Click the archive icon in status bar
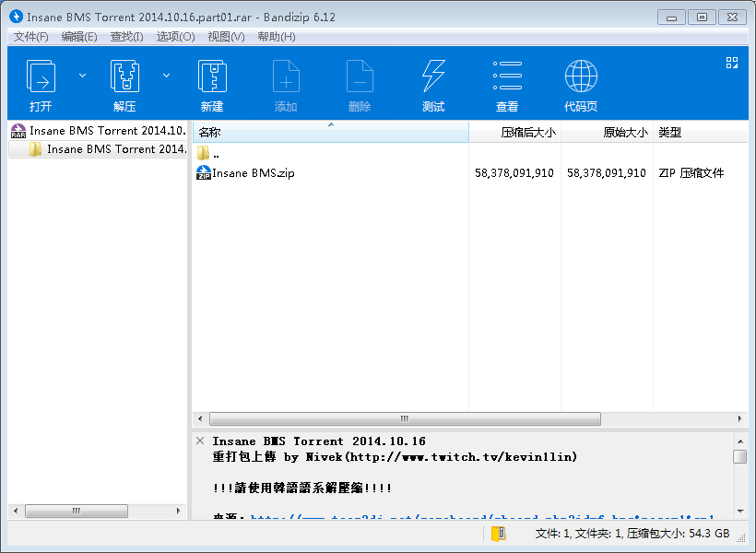This screenshot has width=756, height=553. tap(499, 534)
